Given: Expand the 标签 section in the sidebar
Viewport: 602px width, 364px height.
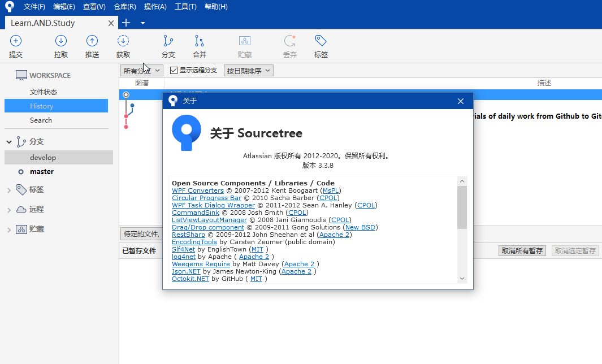Looking at the screenshot, I should [x=9, y=190].
